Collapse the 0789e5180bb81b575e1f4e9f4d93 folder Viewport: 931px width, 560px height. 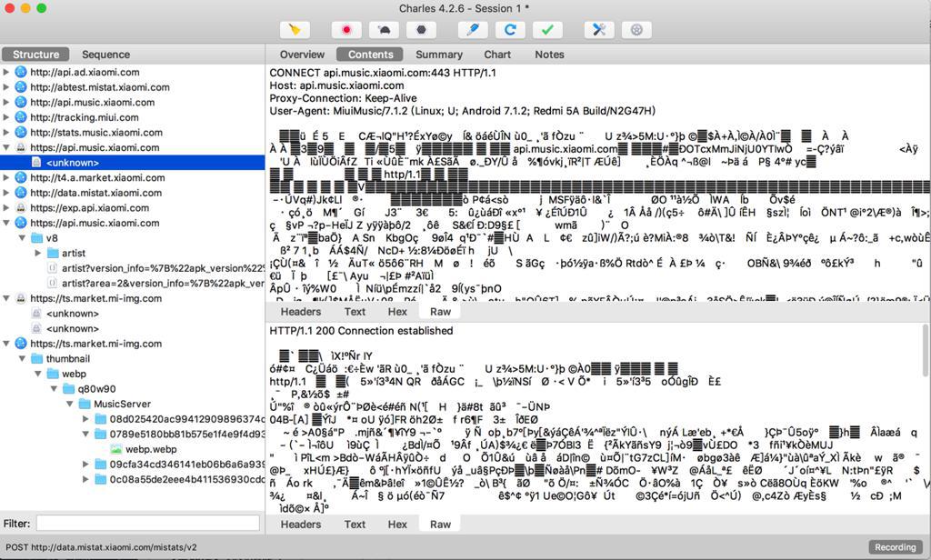click(85, 435)
